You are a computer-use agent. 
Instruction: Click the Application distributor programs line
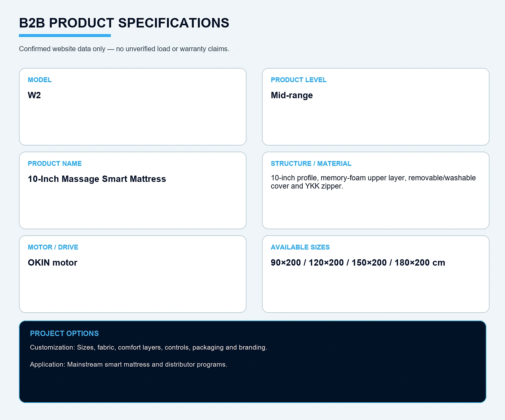[128, 364]
